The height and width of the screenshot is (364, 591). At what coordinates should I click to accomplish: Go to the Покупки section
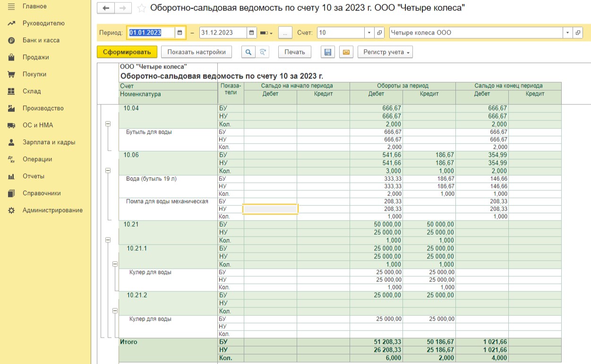coord(34,74)
